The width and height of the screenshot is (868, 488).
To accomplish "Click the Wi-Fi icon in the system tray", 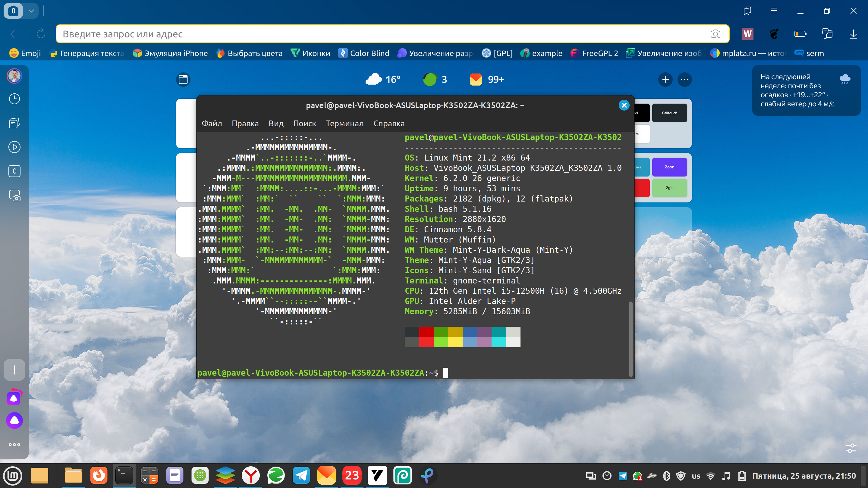I will click(711, 476).
